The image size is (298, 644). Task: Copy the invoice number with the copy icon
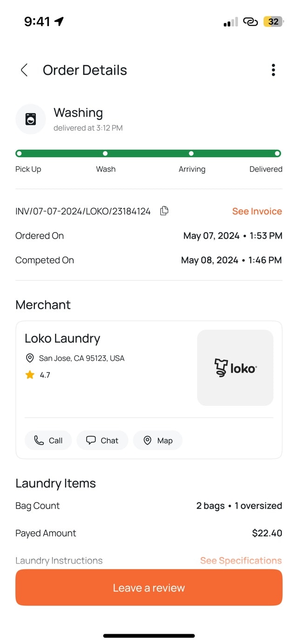(x=164, y=211)
